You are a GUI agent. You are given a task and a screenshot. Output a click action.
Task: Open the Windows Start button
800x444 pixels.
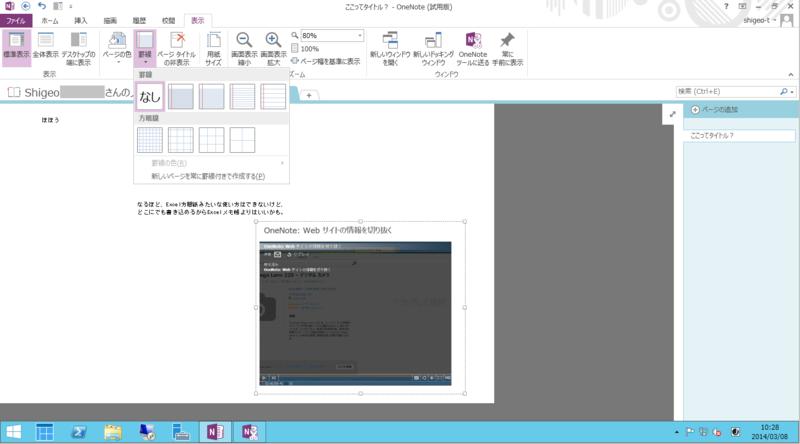tap(13, 432)
